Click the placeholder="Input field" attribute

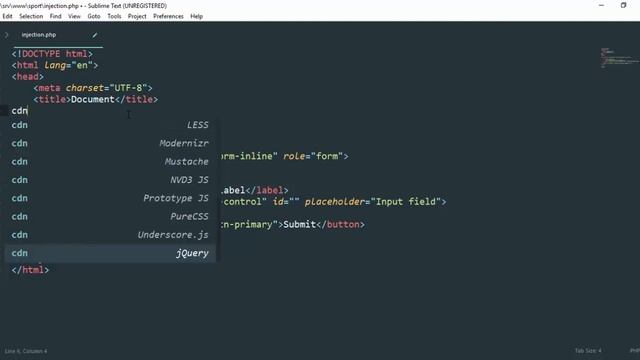pyautogui.click(x=373, y=202)
